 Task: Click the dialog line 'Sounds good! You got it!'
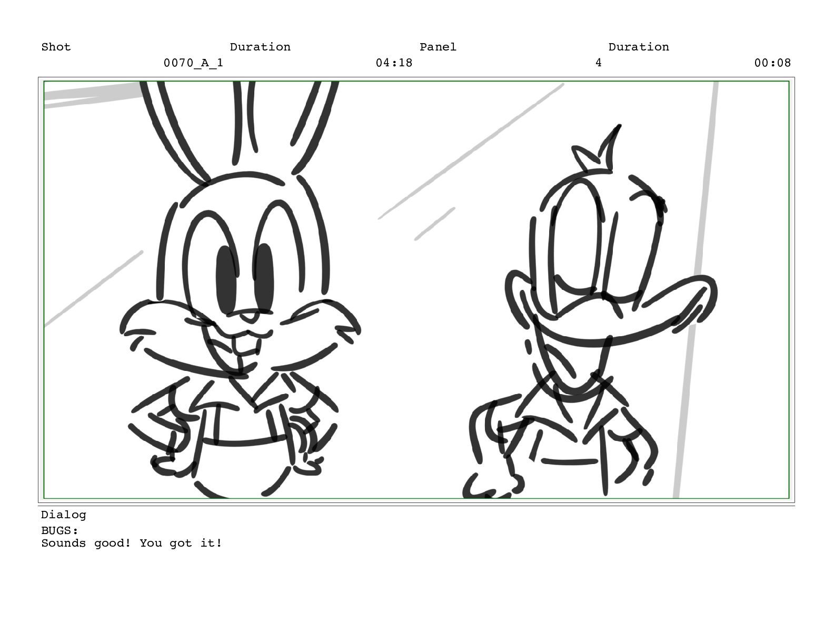tap(132, 543)
